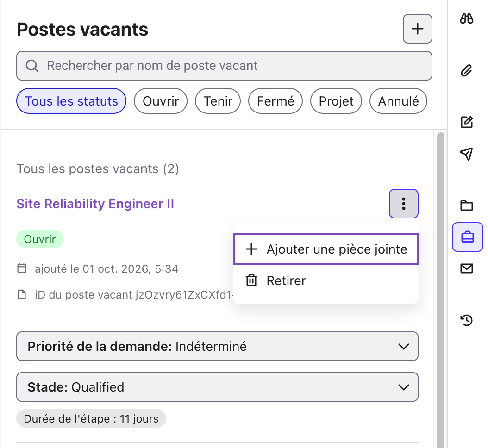Select the briefcase vacancies sidebar icon

click(468, 237)
